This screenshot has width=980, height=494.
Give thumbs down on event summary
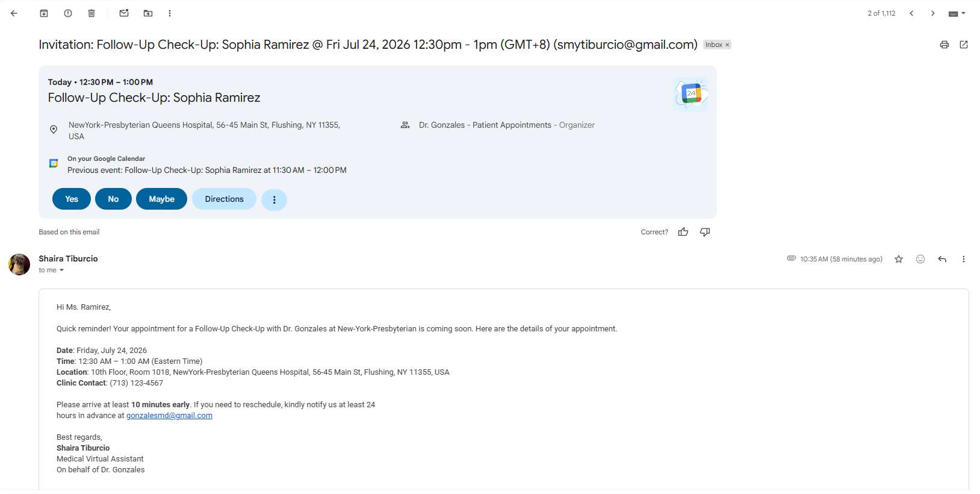[x=705, y=232]
